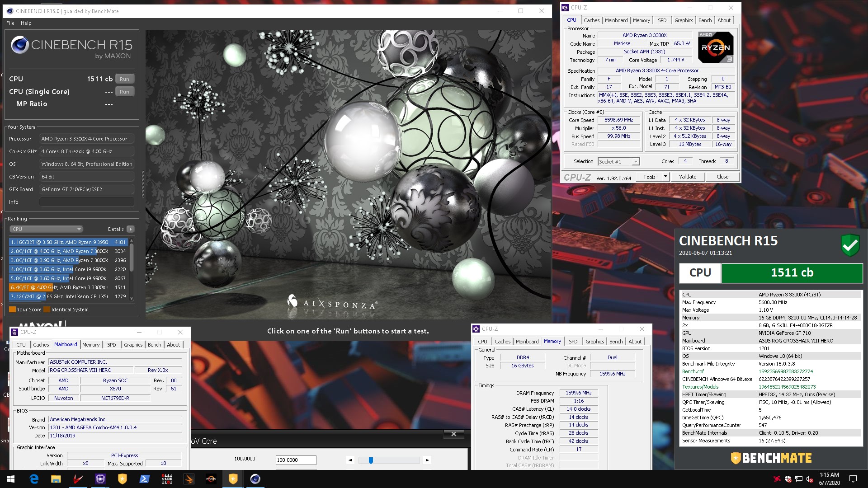868x488 pixels.
Task: Open the Tools dropdown arrow in CPU-Z
Action: click(665, 177)
